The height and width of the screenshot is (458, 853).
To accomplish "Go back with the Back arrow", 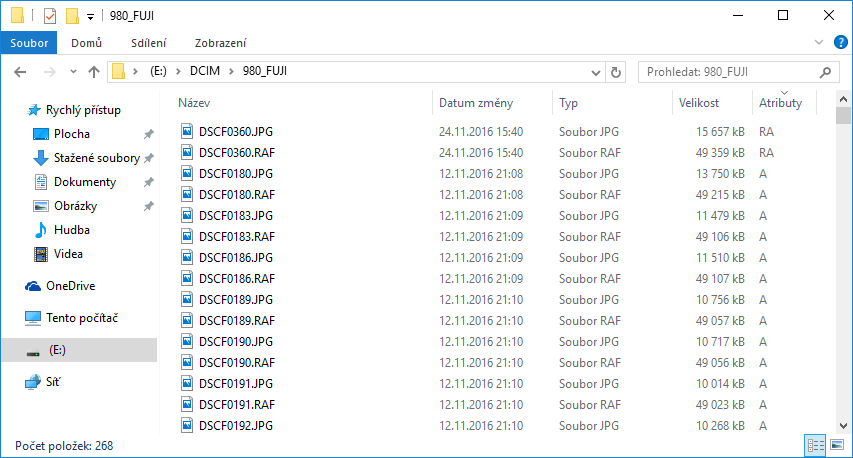I will 20,72.
